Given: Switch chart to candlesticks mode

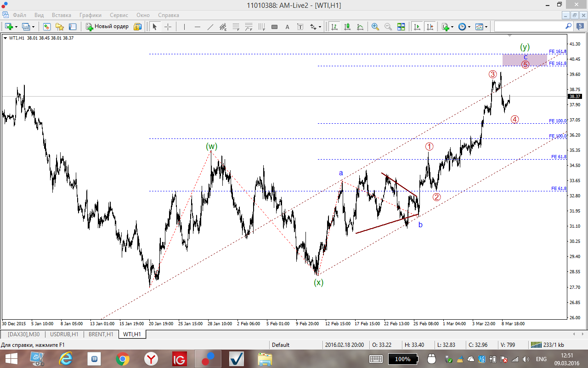Looking at the screenshot, I should tap(347, 27).
